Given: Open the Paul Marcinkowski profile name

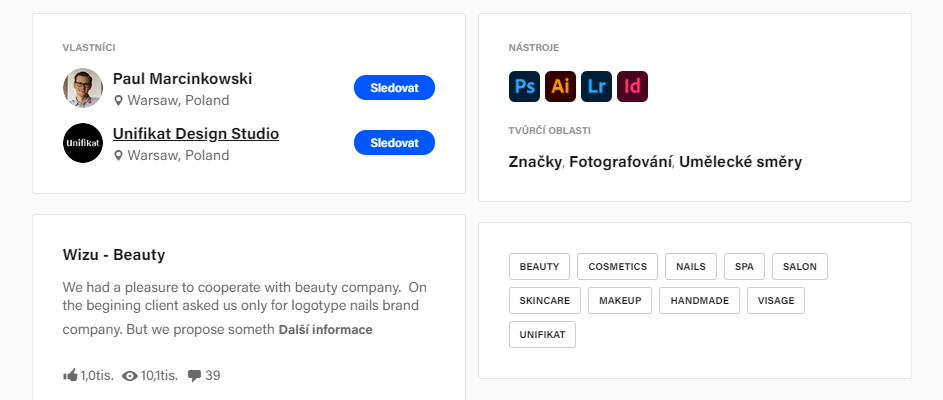Looking at the screenshot, I should point(183,79).
